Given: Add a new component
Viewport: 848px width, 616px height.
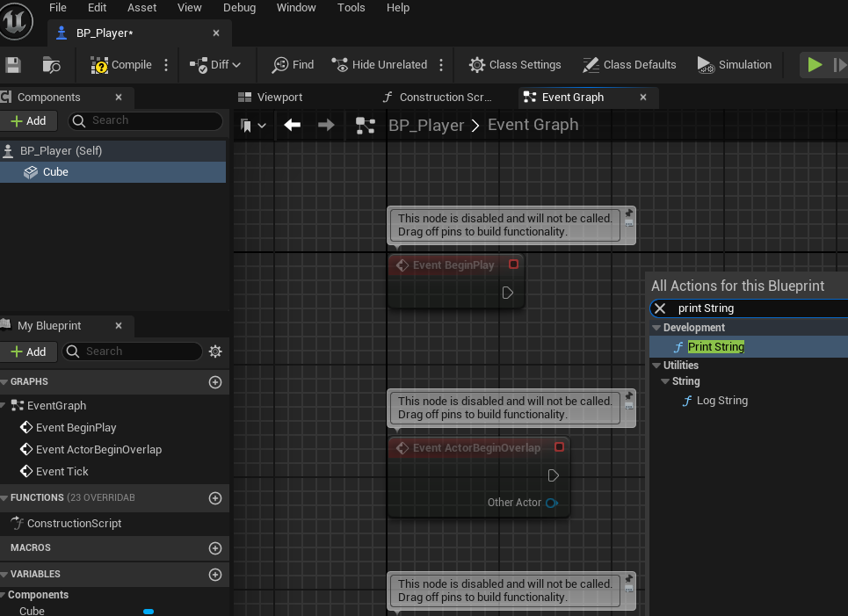Looking at the screenshot, I should point(29,121).
